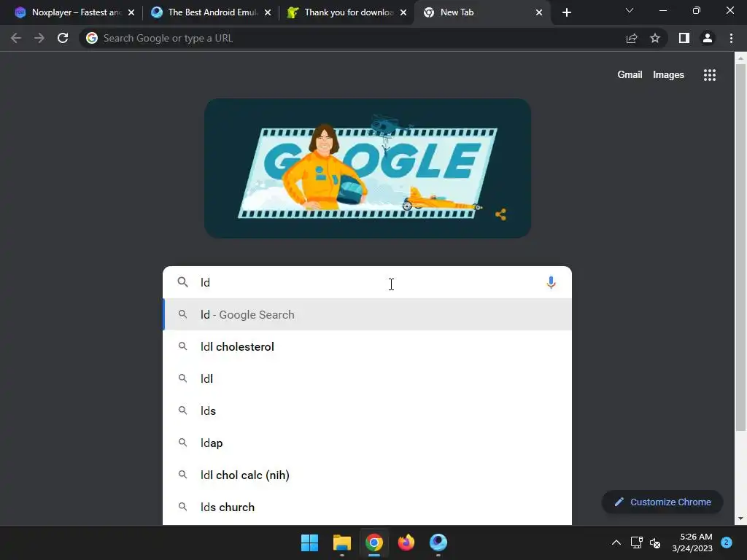Click the browser back arrow

(x=16, y=38)
